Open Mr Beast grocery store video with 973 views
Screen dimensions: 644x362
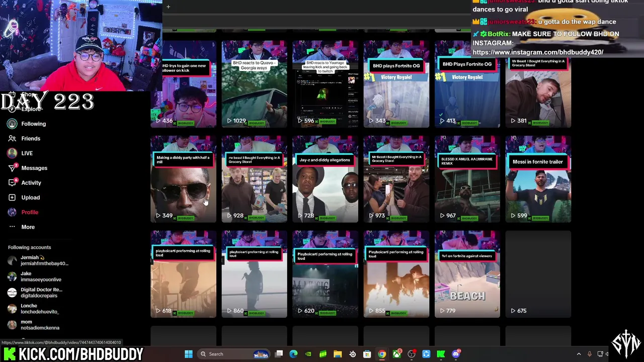[x=396, y=179]
